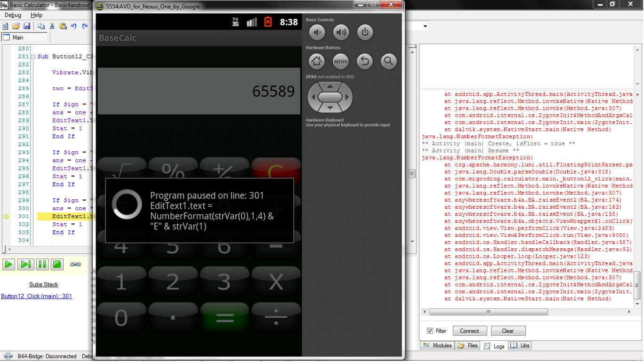Step to the next line in the debugger
644x362 pixels.
point(25,264)
